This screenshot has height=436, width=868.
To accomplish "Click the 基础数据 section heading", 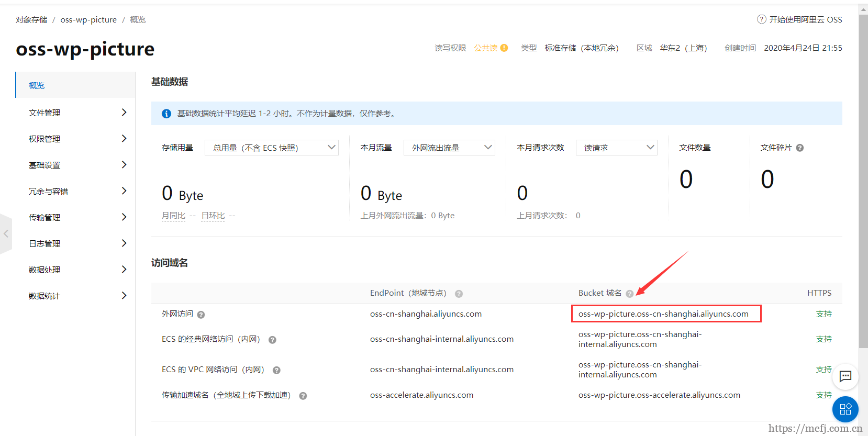I will pyautogui.click(x=170, y=82).
